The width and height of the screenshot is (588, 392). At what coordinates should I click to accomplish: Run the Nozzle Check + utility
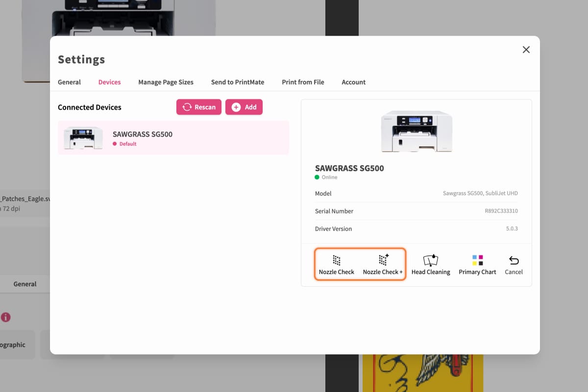(383, 265)
